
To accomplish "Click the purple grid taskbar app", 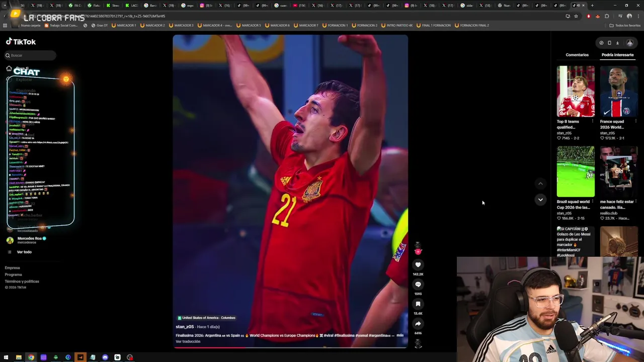I will click(43, 357).
